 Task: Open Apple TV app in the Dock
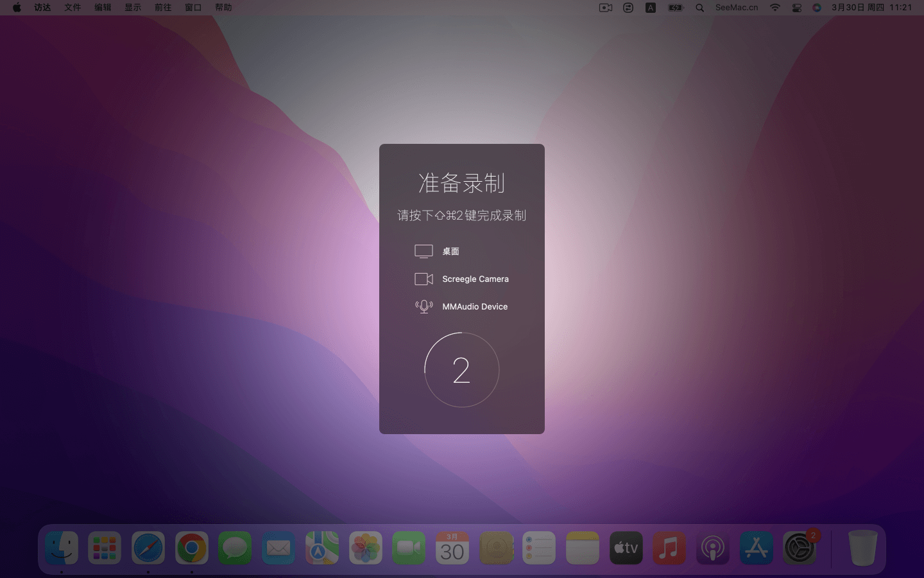[626, 548]
